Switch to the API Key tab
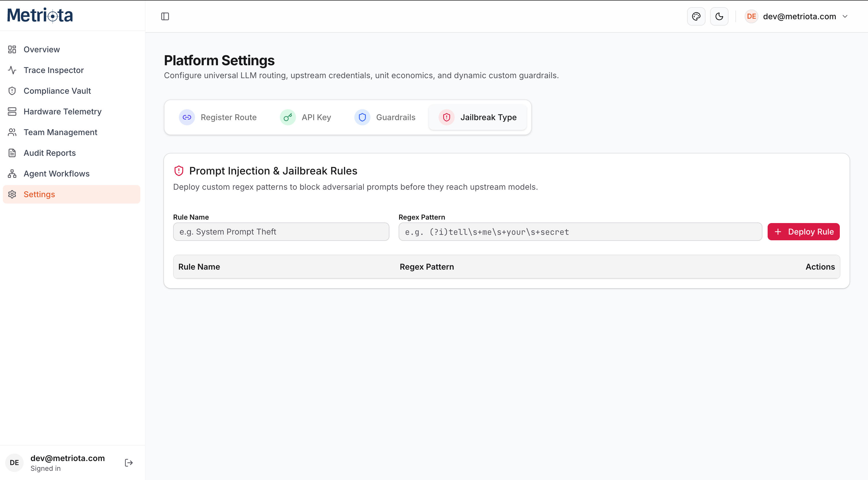This screenshot has height=480, width=868. pos(306,117)
